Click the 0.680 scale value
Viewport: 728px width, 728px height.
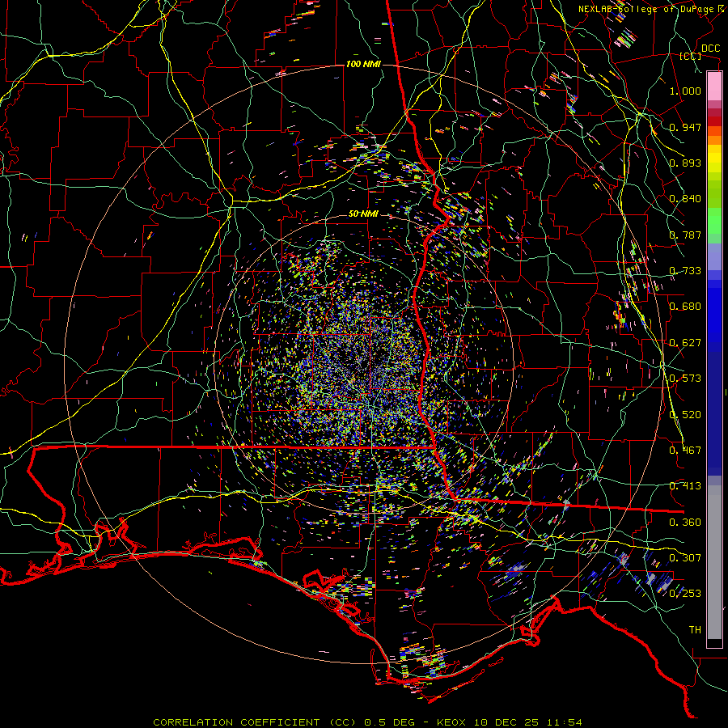(685, 307)
